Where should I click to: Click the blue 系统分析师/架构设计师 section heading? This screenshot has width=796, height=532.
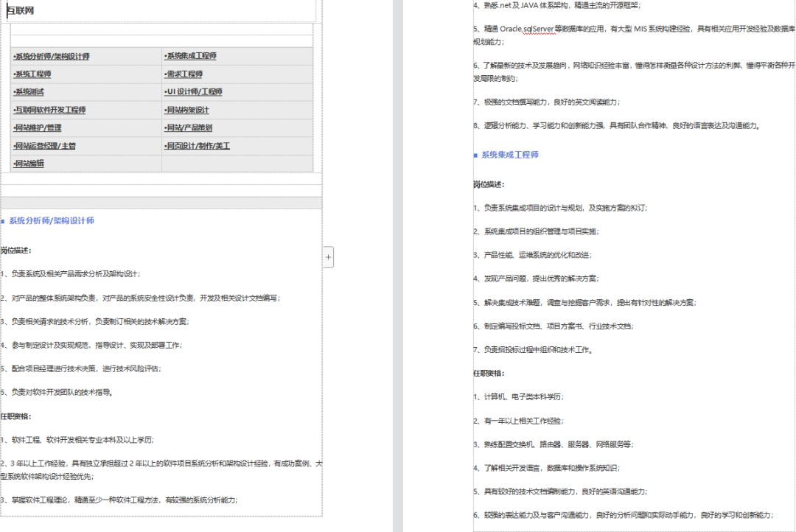[x=52, y=221]
